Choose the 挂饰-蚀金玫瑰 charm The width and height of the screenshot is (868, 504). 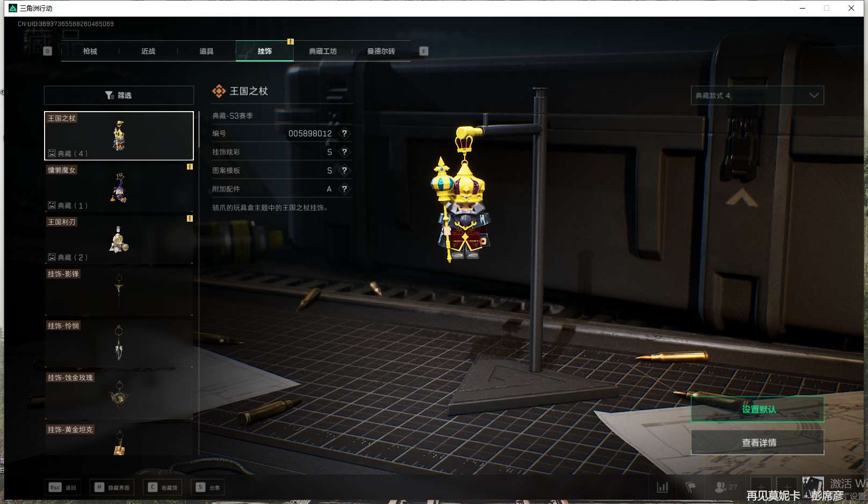pyautogui.click(x=119, y=395)
